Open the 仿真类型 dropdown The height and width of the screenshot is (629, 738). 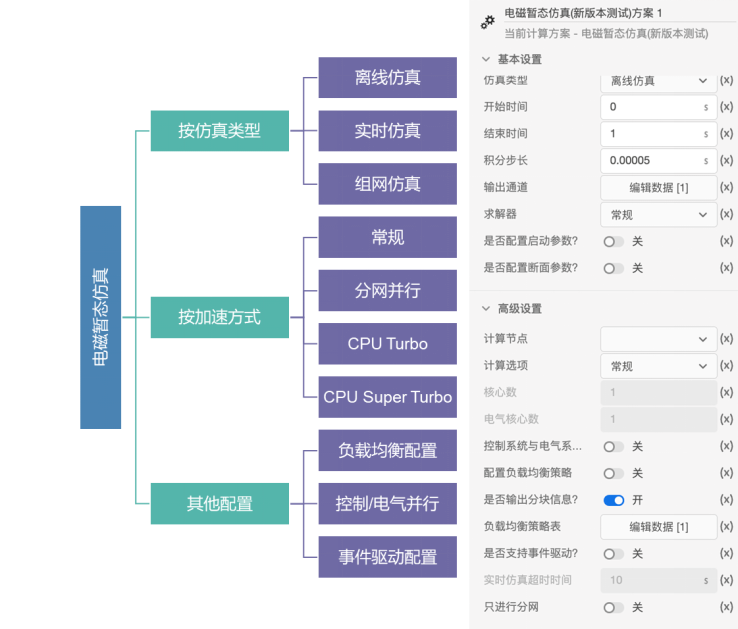[x=658, y=81]
